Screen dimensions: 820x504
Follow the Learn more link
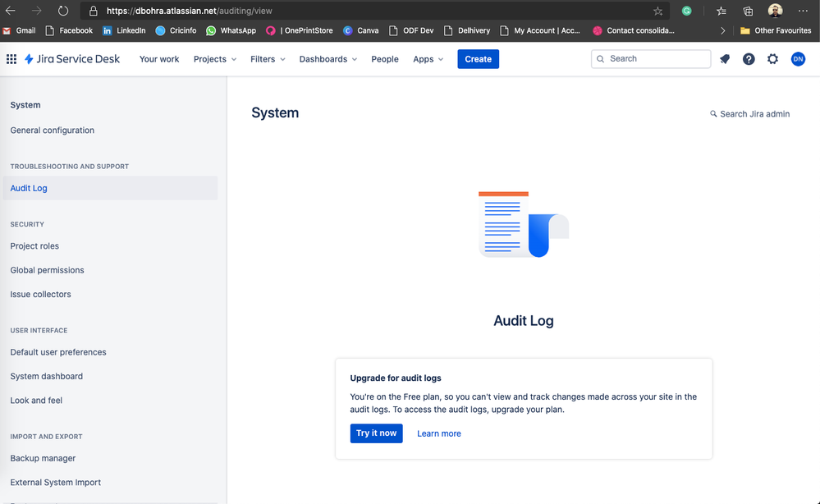439,433
